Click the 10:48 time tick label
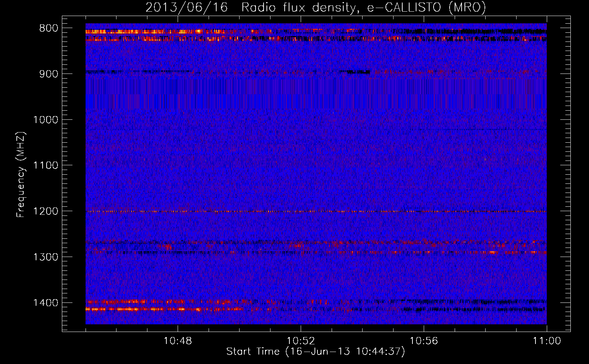 coord(178,341)
